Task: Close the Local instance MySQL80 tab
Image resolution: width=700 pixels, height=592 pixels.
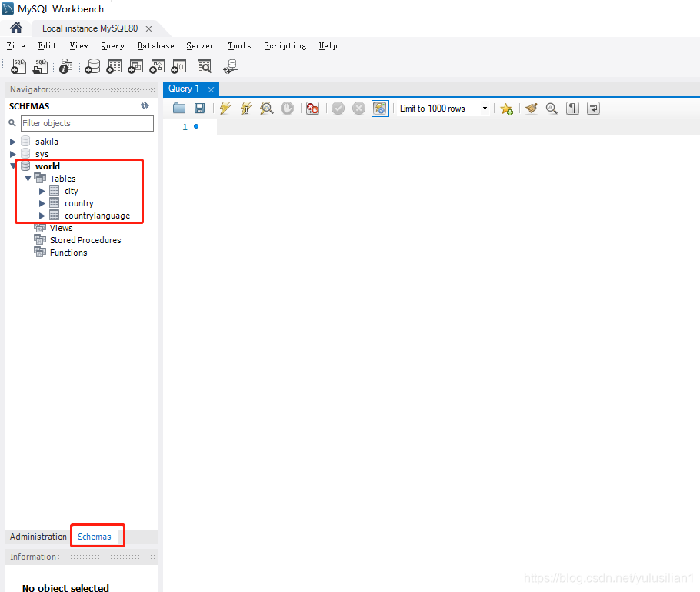Action: click(x=149, y=28)
